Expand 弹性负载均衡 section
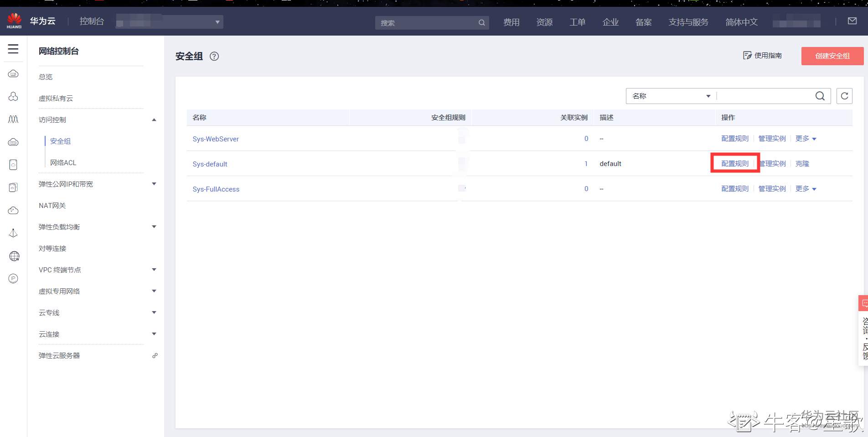 [154, 227]
